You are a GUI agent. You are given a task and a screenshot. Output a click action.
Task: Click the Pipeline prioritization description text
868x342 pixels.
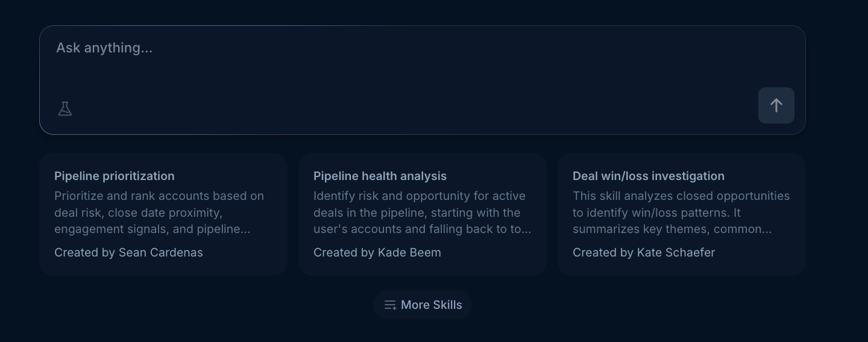click(x=159, y=213)
